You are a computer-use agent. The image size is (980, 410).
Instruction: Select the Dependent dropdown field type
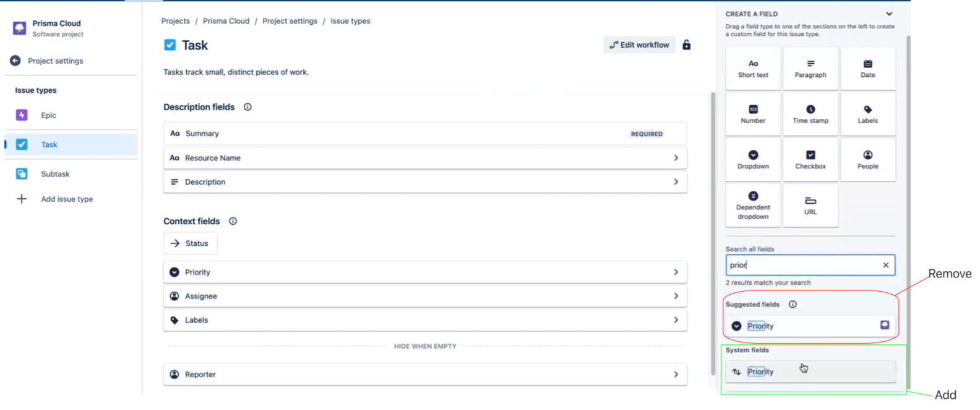[753, 206]
